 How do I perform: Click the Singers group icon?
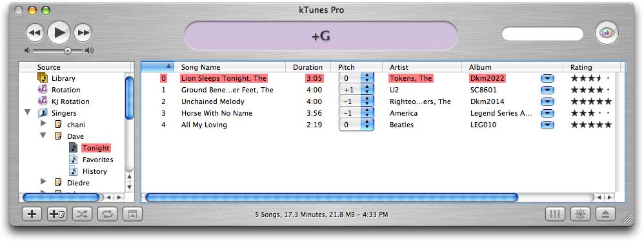click(x=43, y=112)
